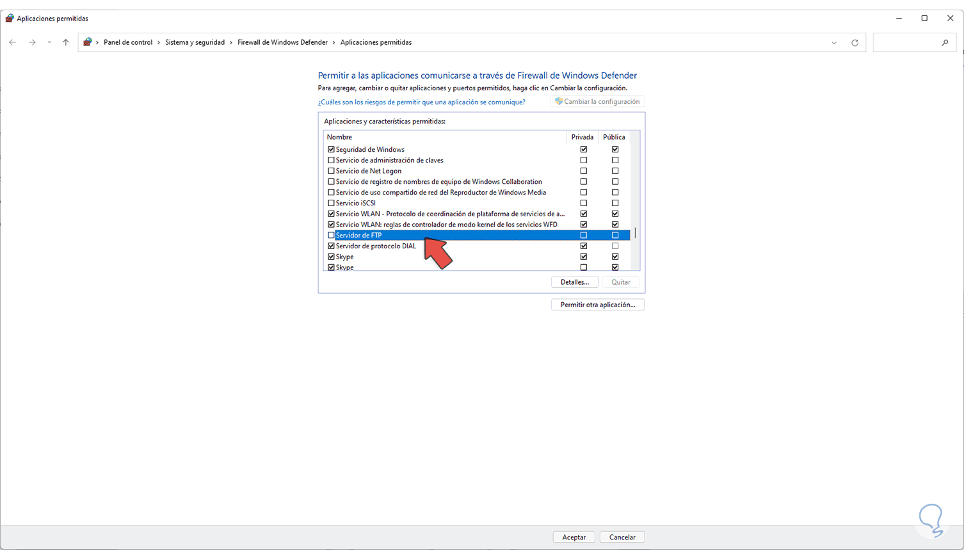The width and height of the screenshot is (964, 560).
Task: Click the Control Panel icon in the address bar
Action: 88,42
